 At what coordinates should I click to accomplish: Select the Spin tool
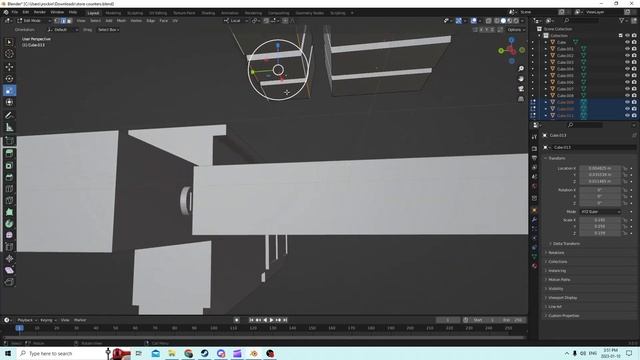[x=9, y=224]
